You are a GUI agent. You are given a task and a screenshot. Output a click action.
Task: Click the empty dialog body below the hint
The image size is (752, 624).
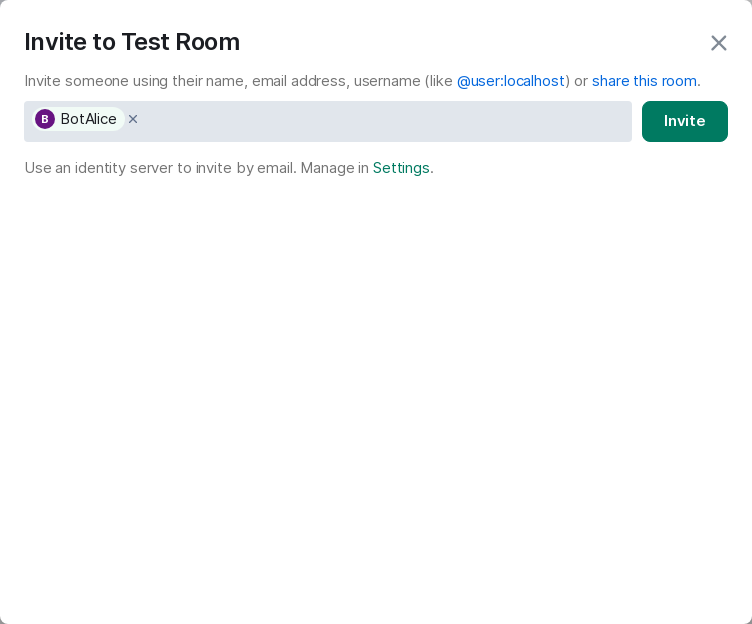pos(376,400)
